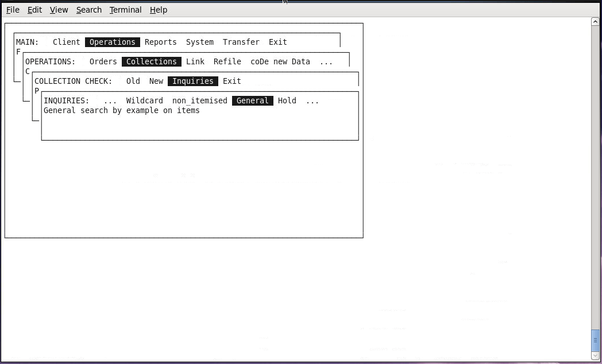Viewport: 602px width, 364px height.
Task: Choose System in the MAIN menu
Action: click(x=199, y=42)
